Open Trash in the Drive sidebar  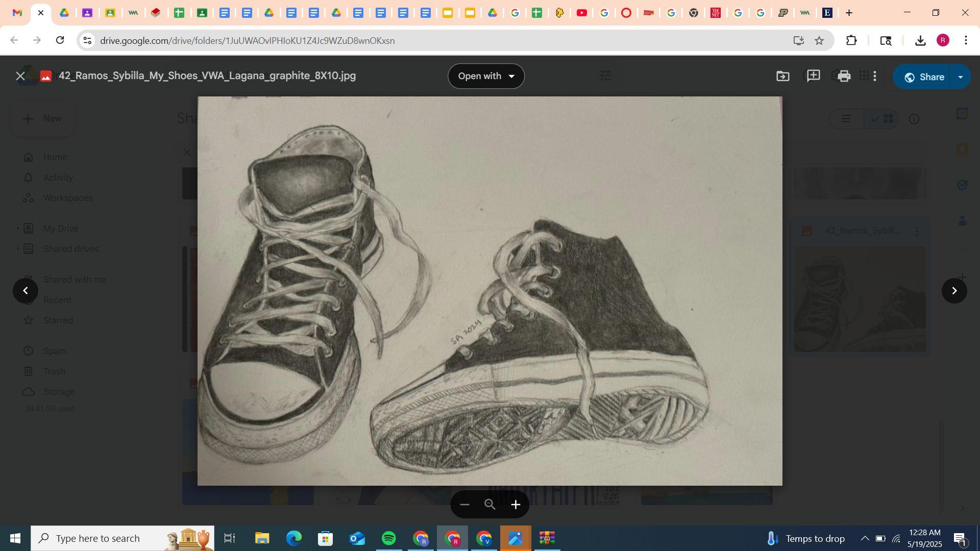point(54,371)
